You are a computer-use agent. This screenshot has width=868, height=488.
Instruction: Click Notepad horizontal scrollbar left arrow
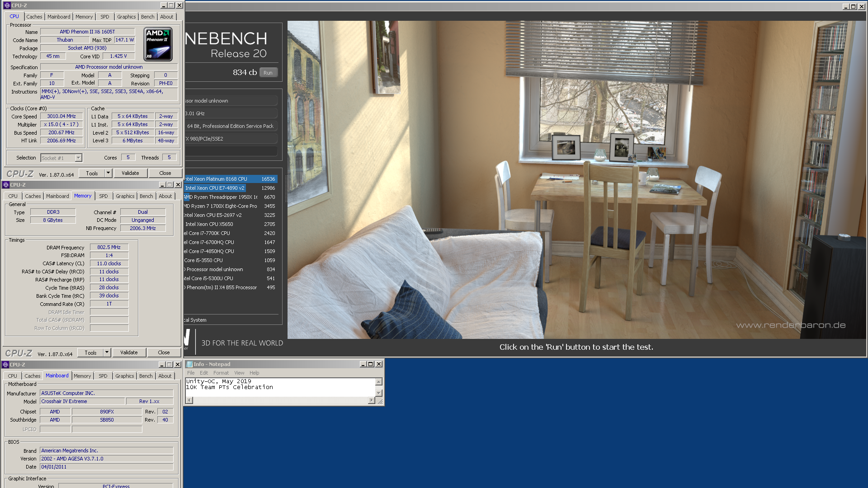tap(189, 400)
